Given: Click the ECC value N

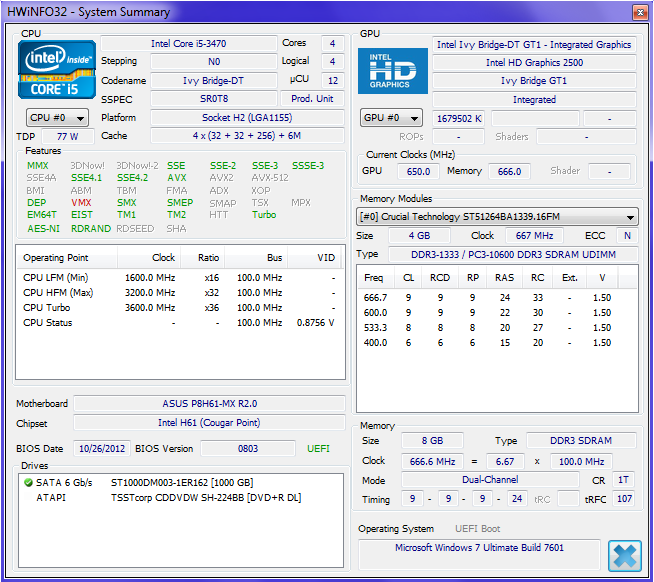Looking at the screenshot, I should (627, 236).
